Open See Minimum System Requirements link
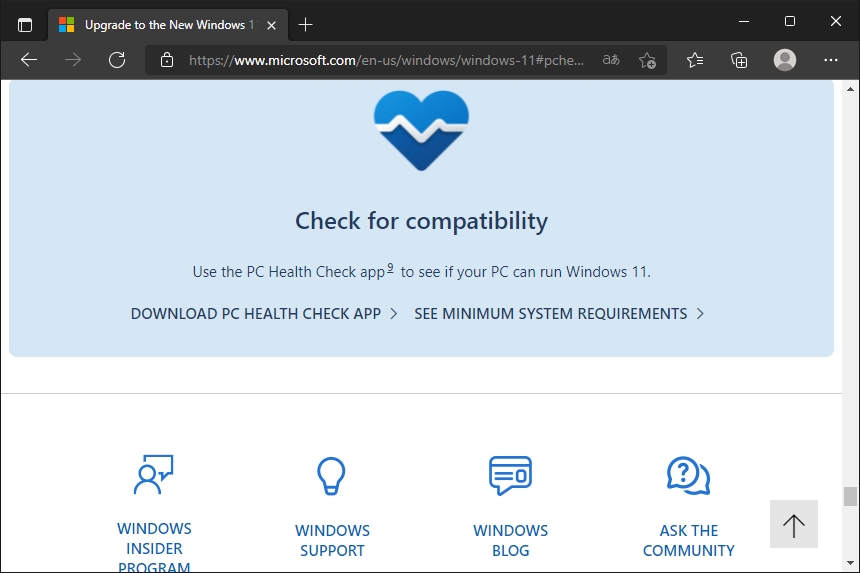 pos(551,314)
